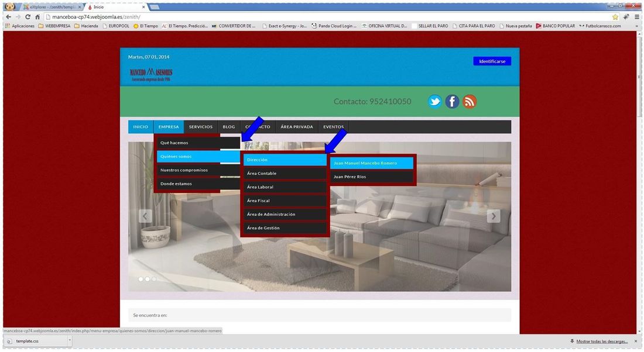This screenshot has height=352, width=644.
Task: Show more bookmarks overflow chevron
Action: tap(638, 26)
